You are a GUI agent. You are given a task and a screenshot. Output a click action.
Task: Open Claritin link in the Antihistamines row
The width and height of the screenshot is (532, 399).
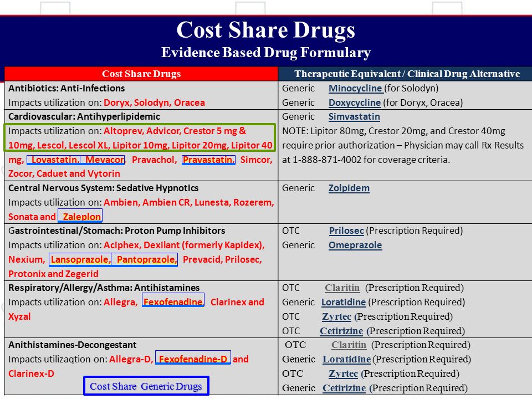(342, 288)
